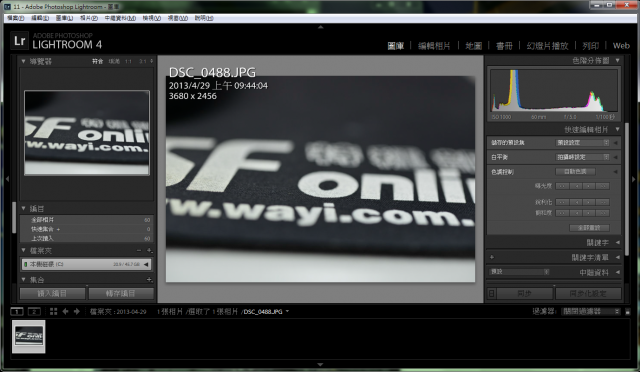Image resolution: width=640 pixels, height=372 pixels.
Task: Expand the Metadata (中繼資料) panel
Action: (x=618, y=272)
